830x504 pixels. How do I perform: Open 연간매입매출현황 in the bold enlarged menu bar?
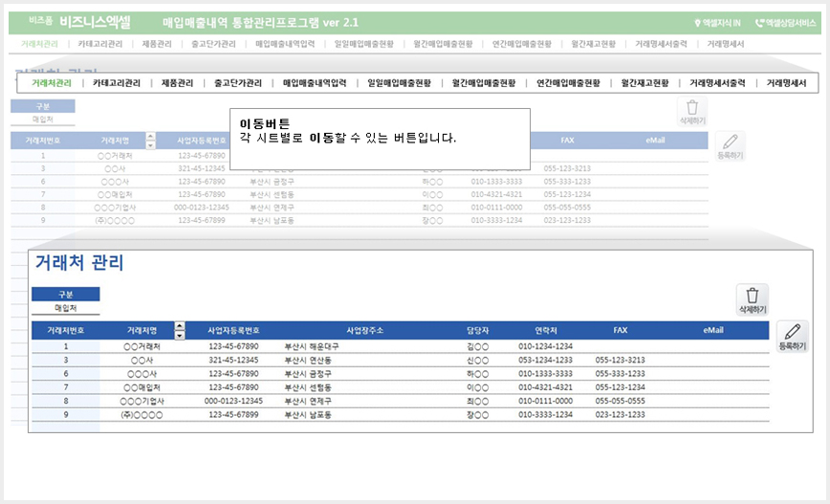(569, 83)
